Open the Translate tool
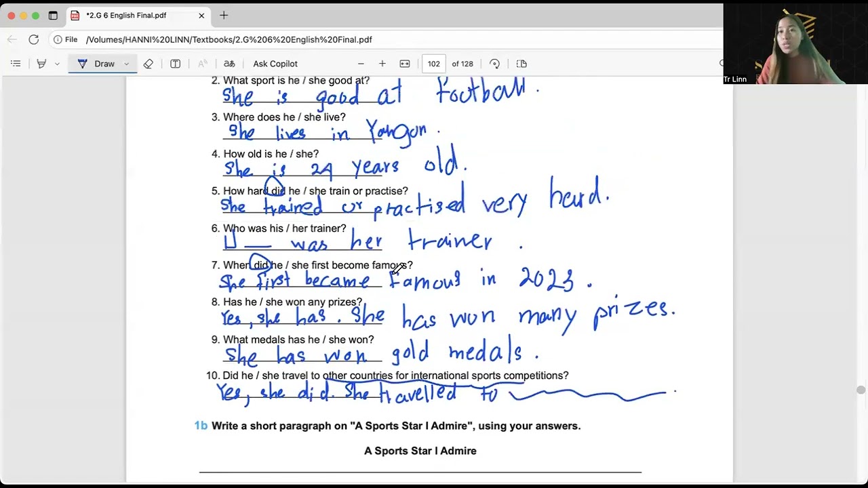 pos(229,64)
